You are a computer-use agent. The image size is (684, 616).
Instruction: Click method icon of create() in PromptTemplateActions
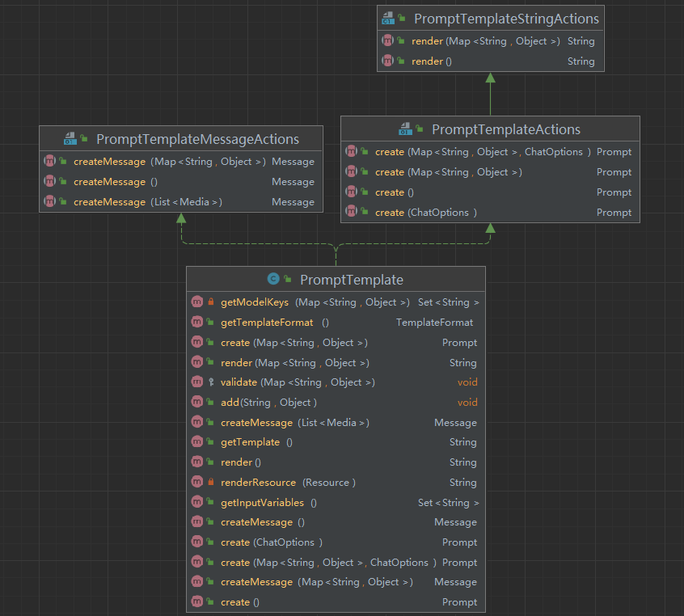click(x=351, y=192)
